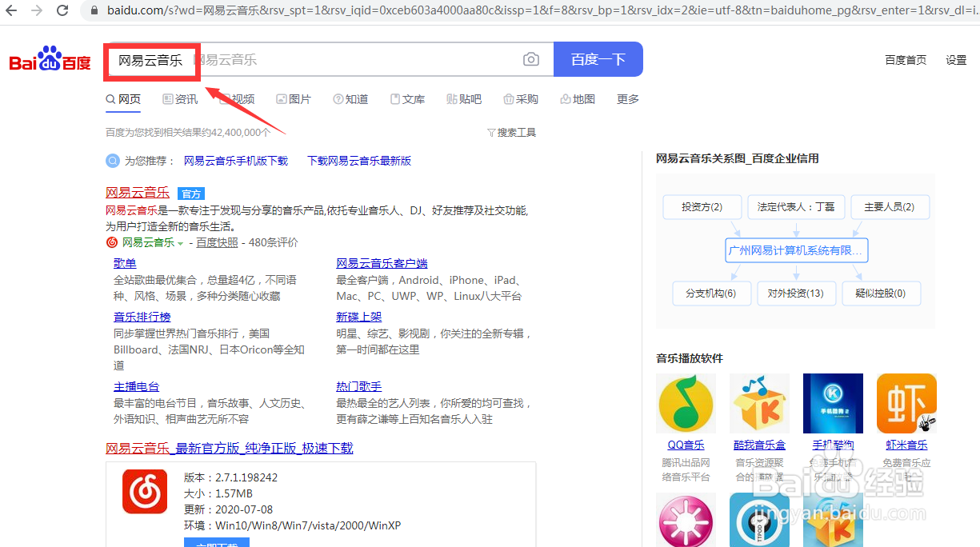Open 网易云音乐关系图_百度企业信用 heading
The width and height of the screenshot is (980, 547).
tap(738, 158)
